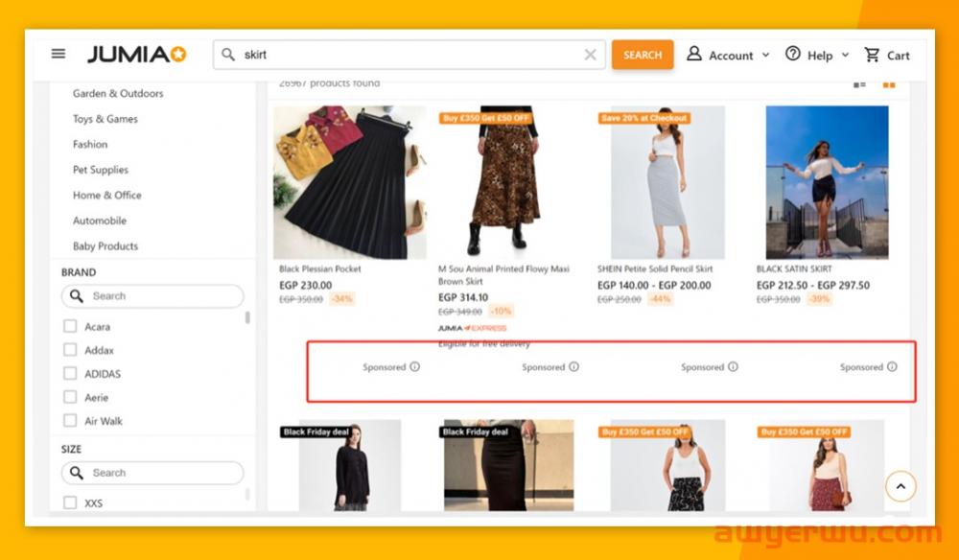Screen dimensions: 959x560
Task: Click the orange SEARCH button
Action: tap(643, 55)
